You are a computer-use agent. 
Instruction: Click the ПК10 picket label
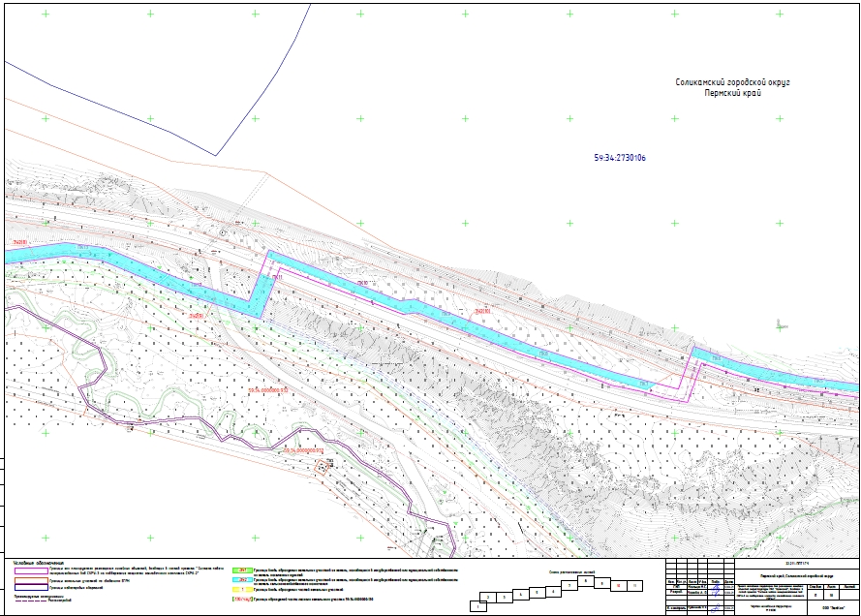click(362, 283)
